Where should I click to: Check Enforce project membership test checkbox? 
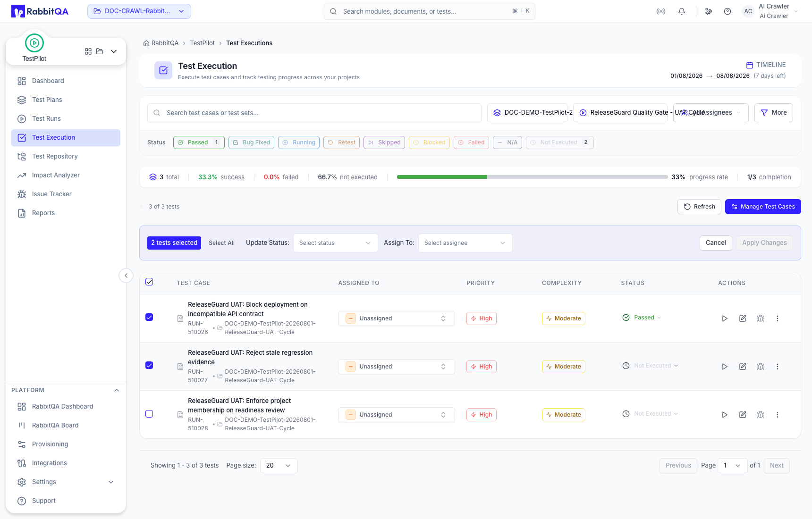pos(149,414)
